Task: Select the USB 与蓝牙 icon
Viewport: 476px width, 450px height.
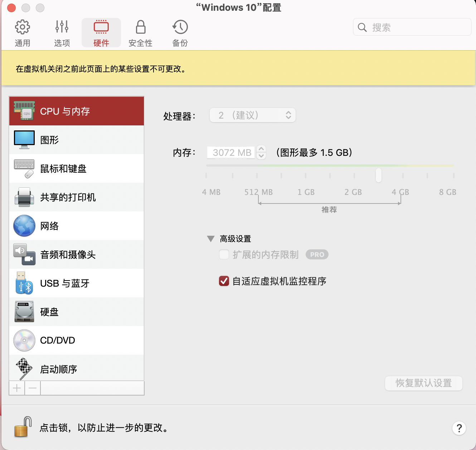Action: click(x=24, y=283)
